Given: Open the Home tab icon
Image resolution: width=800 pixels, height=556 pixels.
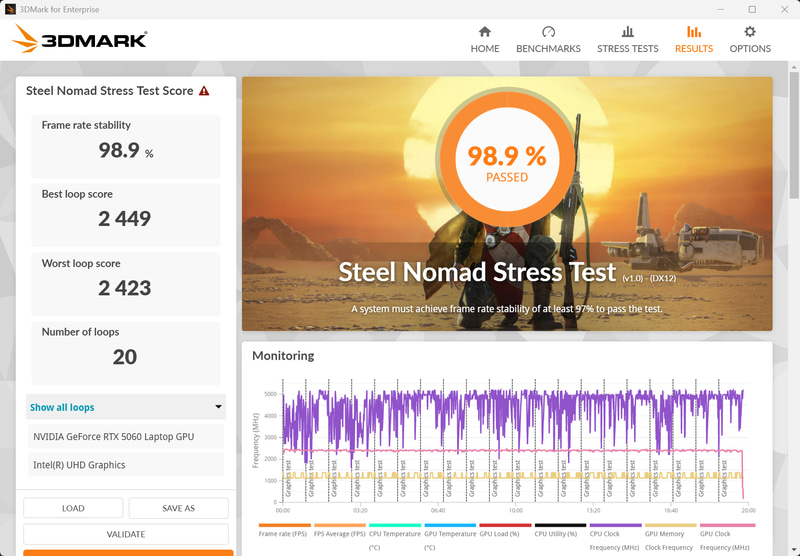Looking at the screenshot, I should click(485, 32).
